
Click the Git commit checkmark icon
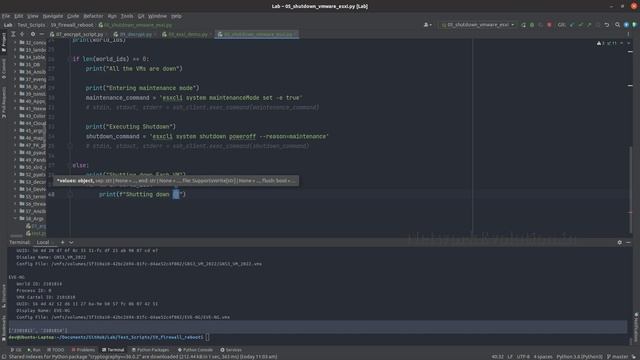[x=581, y=25]
